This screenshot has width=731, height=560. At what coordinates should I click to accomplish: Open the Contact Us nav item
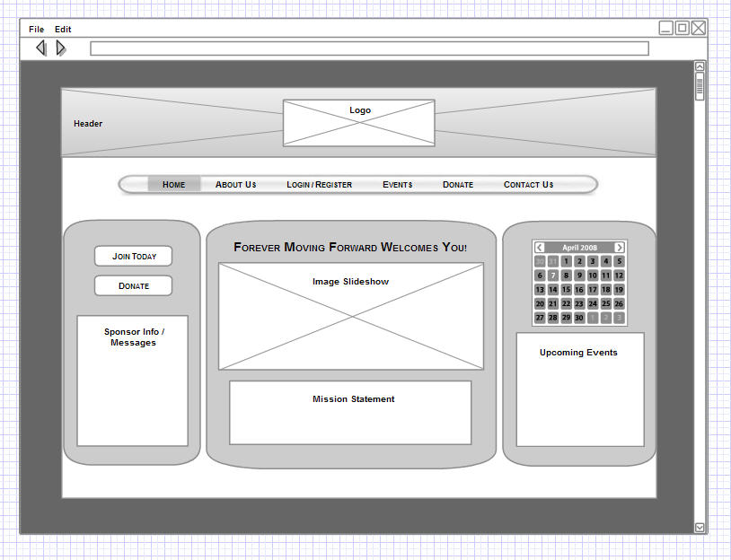coord(529,185)
